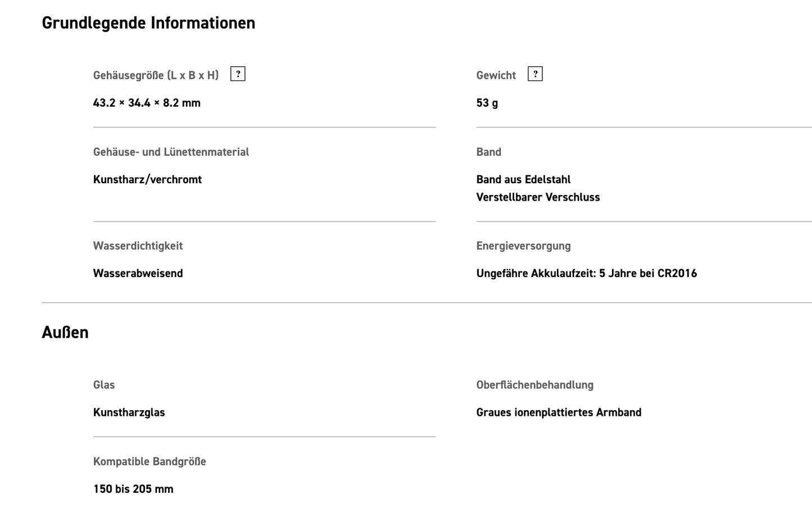Click the Energieversorgung label
Image resolution: width=812 pixels, height=508 pixels.
tap(523, 246)
